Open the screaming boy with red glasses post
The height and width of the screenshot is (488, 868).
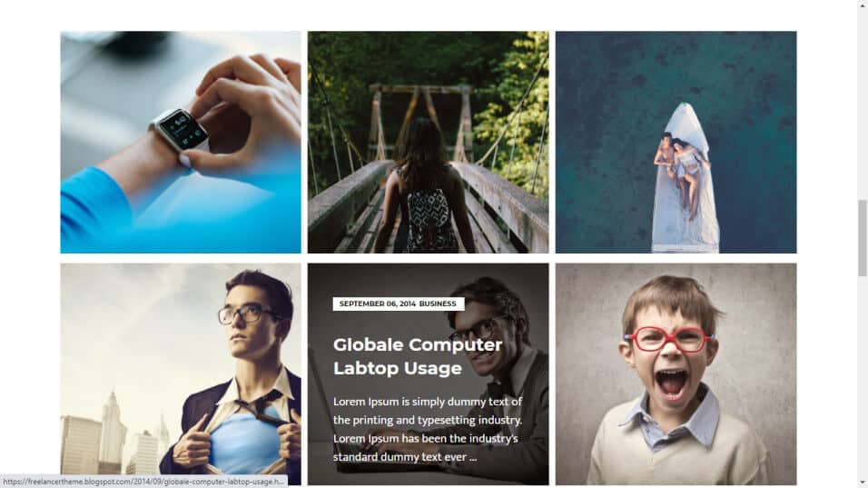[676, 373]
